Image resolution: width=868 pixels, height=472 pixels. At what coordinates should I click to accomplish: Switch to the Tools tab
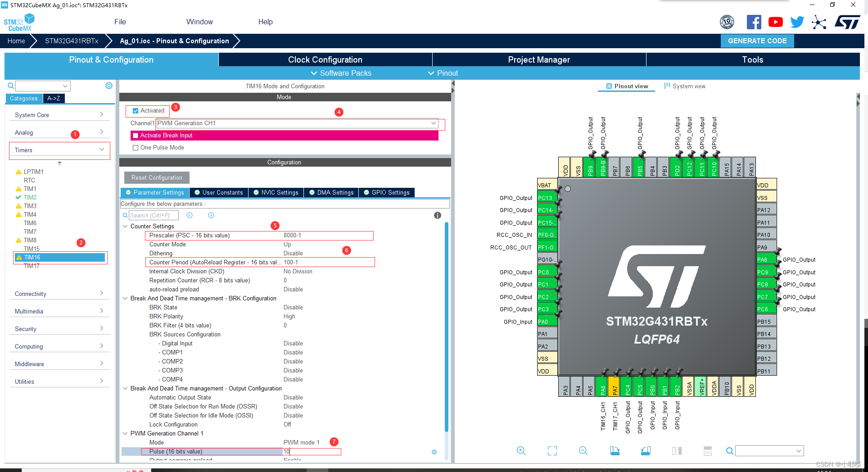click(x=753, y=59)
